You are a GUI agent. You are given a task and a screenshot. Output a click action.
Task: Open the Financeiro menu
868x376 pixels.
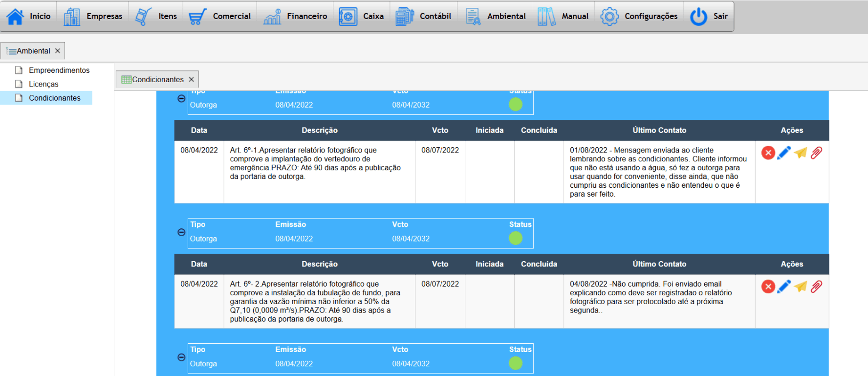click(x=295, y=16)
